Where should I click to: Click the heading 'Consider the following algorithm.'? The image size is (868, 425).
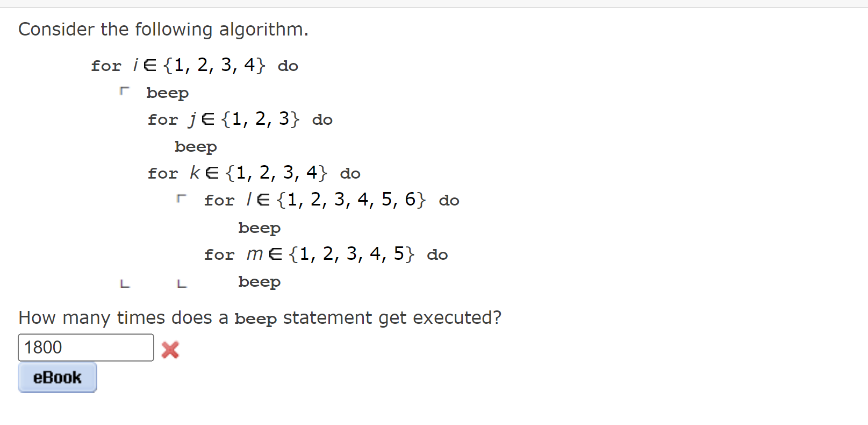(163, 30)
